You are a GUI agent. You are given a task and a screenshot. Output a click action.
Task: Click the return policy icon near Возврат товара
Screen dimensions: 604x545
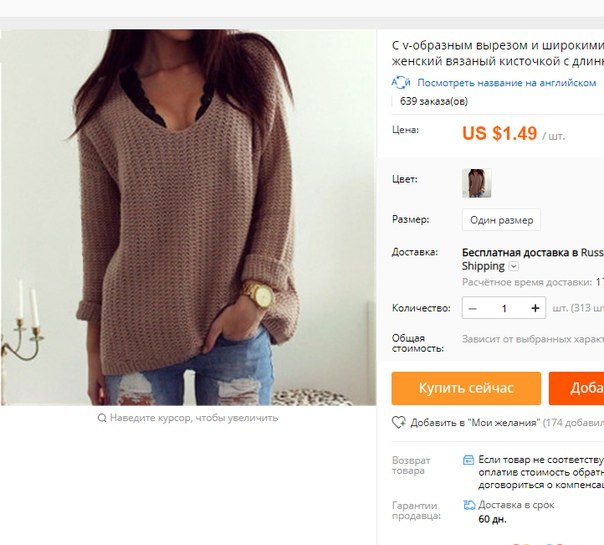click(x=468, y=460)
